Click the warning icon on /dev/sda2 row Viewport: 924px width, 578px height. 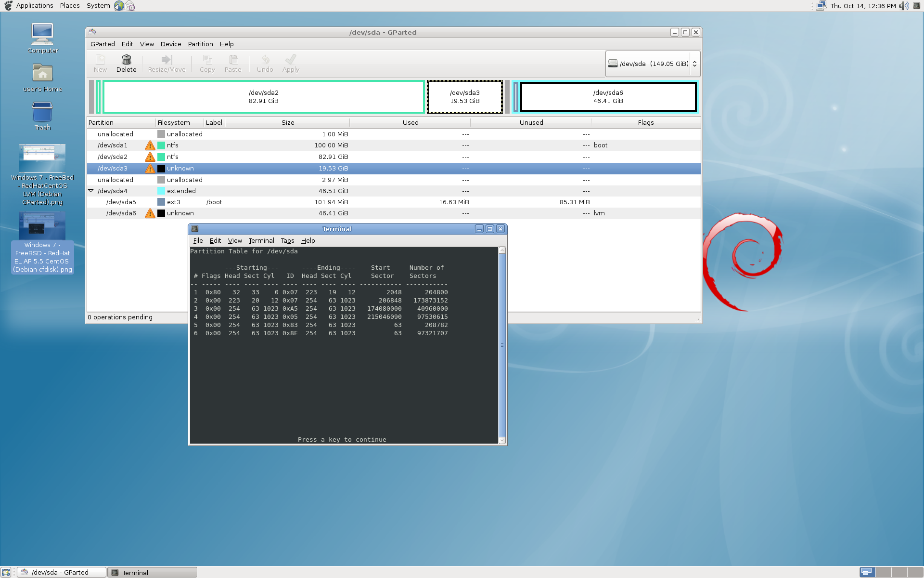coord(150,157)
